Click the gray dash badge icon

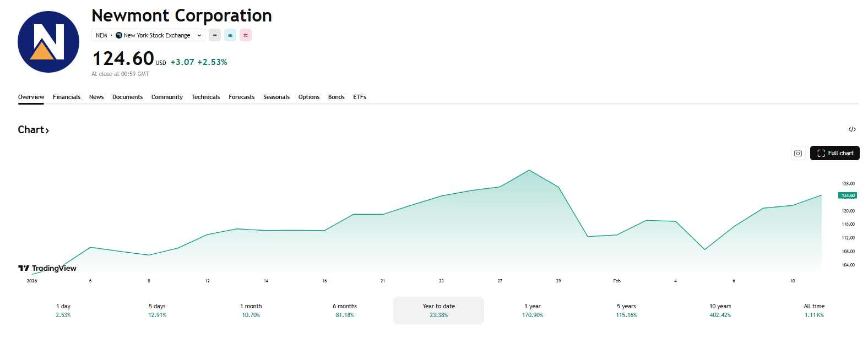click(x=215, y=35)
